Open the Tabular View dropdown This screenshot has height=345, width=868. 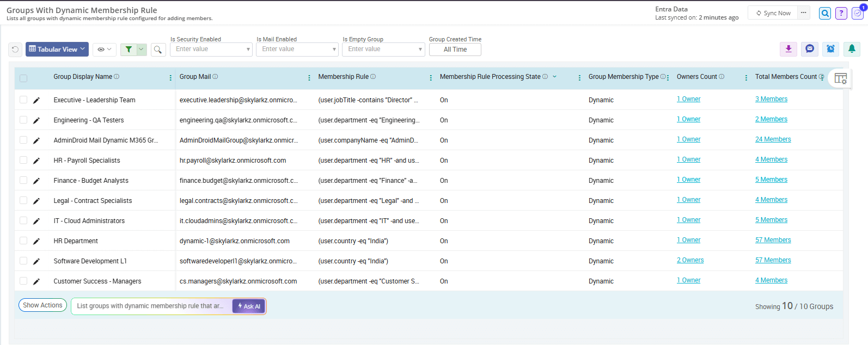click(57, 49)
